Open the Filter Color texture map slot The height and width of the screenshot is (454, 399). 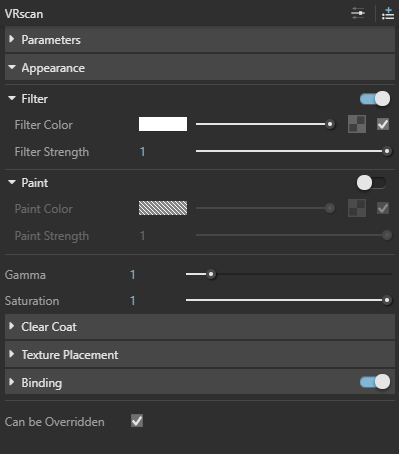pos(357,124)
